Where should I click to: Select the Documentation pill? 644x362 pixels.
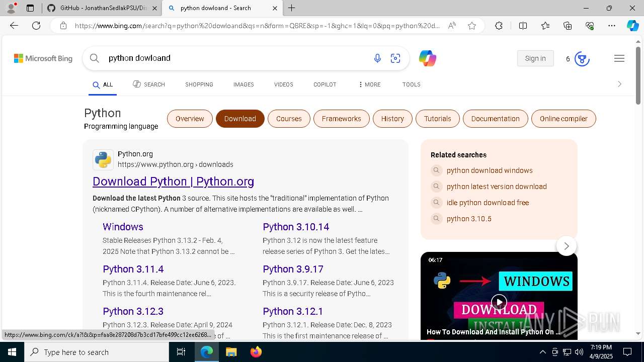[x=496, y=119]
